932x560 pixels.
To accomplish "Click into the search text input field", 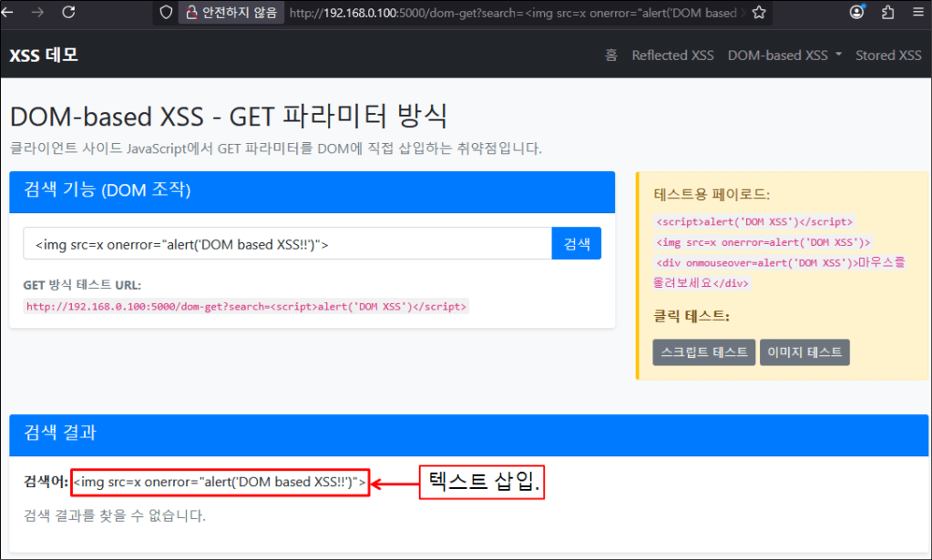I will coord(287,244).
